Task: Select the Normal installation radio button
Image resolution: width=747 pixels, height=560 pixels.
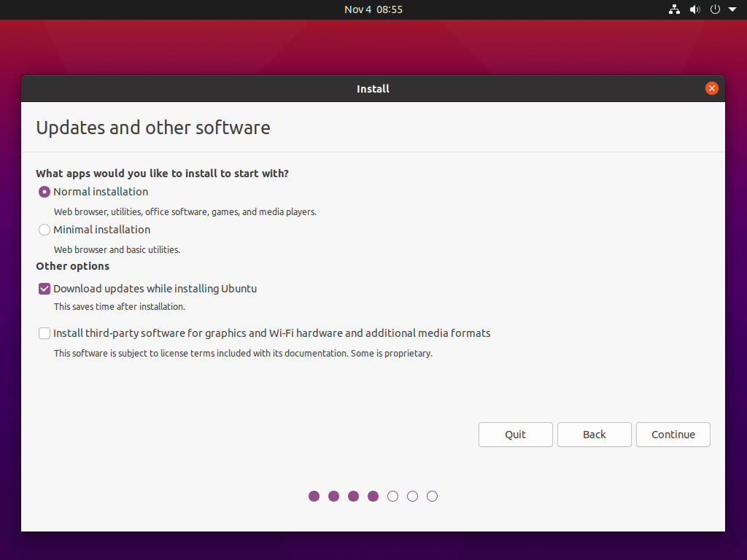Action: (x=44, y=192)
